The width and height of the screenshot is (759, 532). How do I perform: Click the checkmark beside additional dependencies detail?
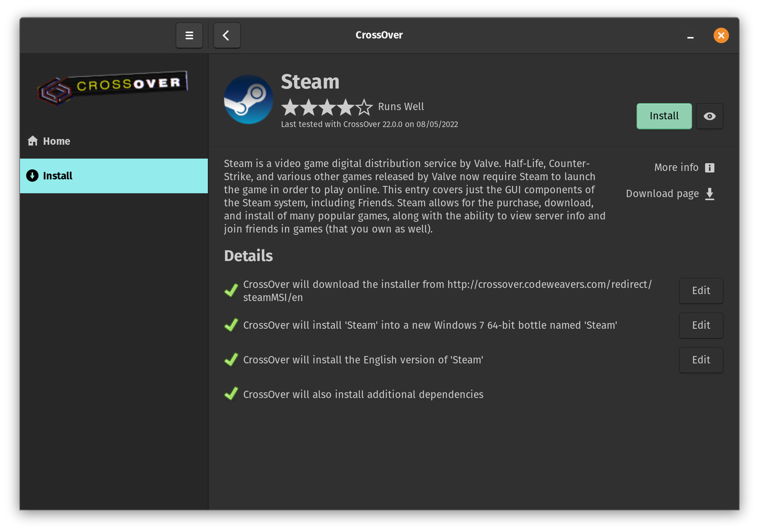click(x=231, y=393)
